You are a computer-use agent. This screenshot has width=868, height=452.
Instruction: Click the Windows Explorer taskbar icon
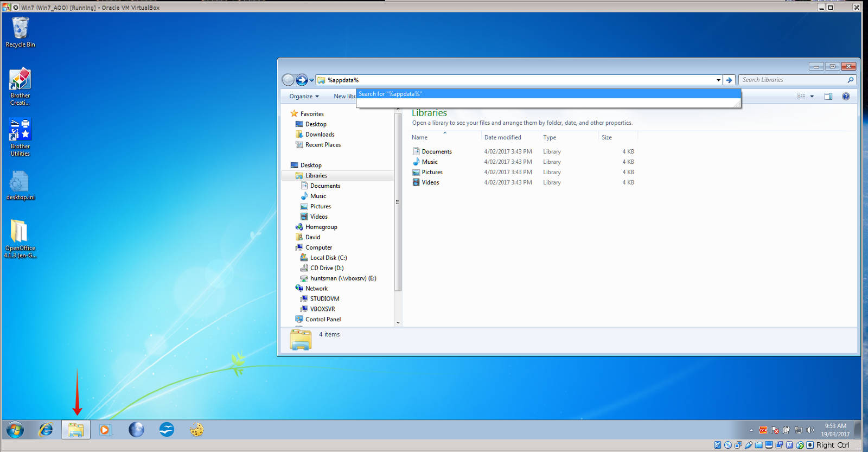click(x=75, y=430)
